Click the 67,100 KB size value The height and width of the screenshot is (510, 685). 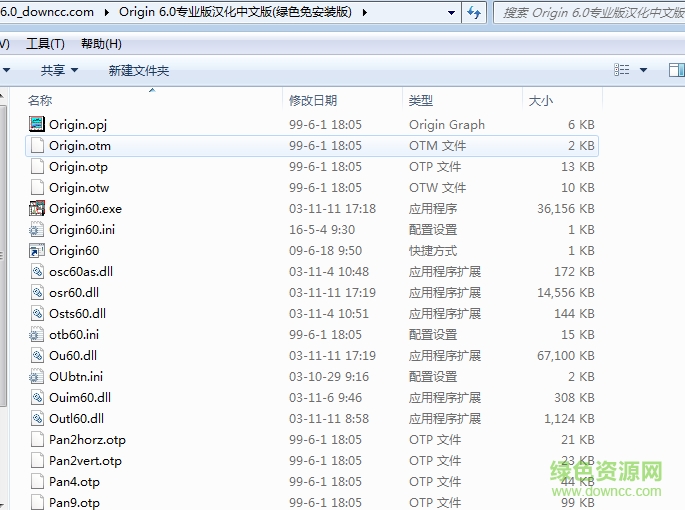pos(566,355)
